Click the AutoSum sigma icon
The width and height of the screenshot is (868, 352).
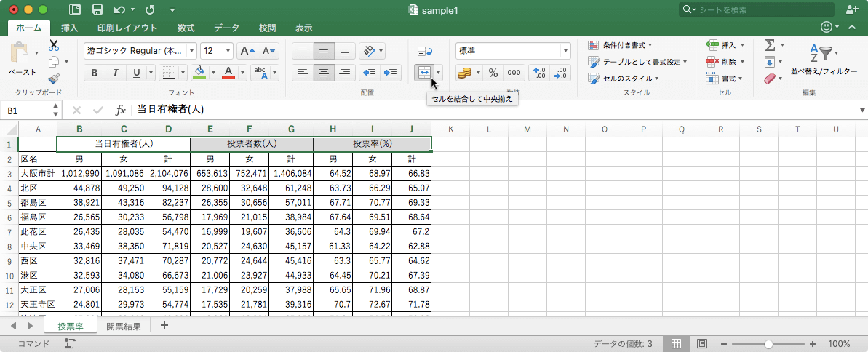click(x=770, y=45)
